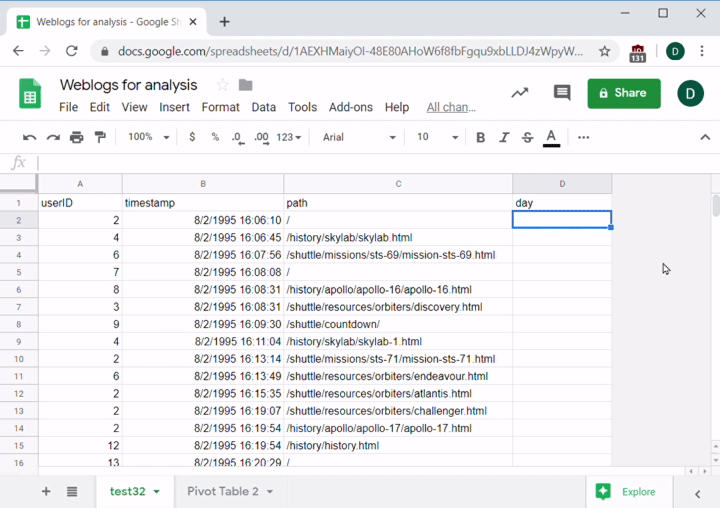Click the Undo icon in toolbar

[x=29, y=137]
